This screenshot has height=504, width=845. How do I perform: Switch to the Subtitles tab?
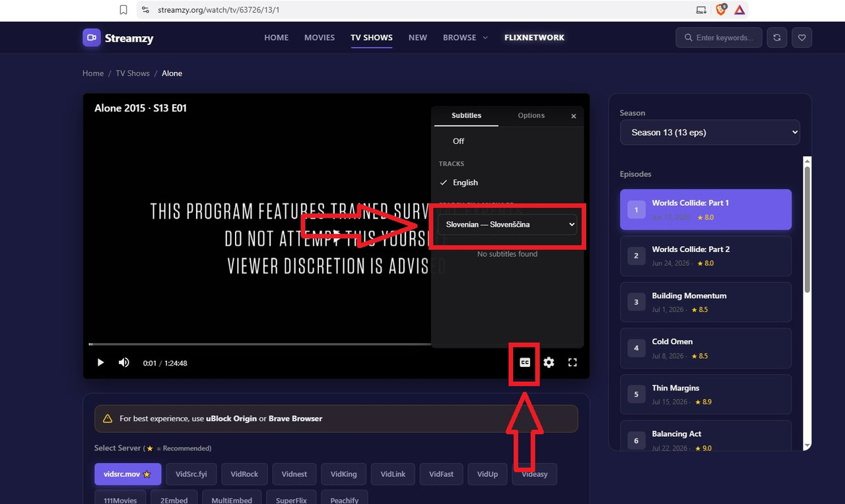coord(466,115)
